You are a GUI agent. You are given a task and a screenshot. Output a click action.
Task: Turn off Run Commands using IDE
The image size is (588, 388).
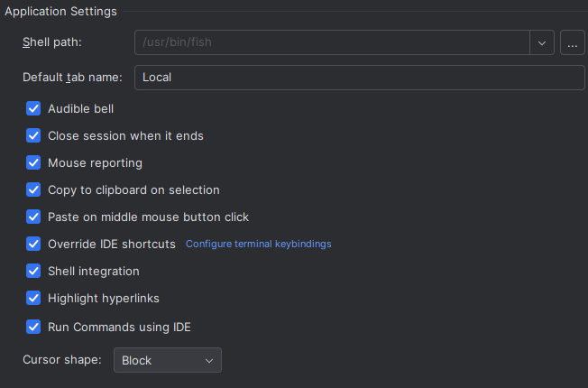pyautogui.click(x=33, y=327)
